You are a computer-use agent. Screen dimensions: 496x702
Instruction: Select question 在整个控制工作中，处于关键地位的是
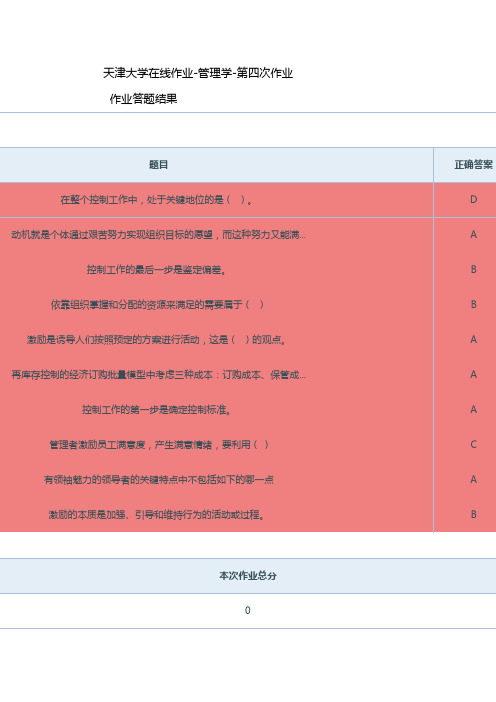pos(157,200)
